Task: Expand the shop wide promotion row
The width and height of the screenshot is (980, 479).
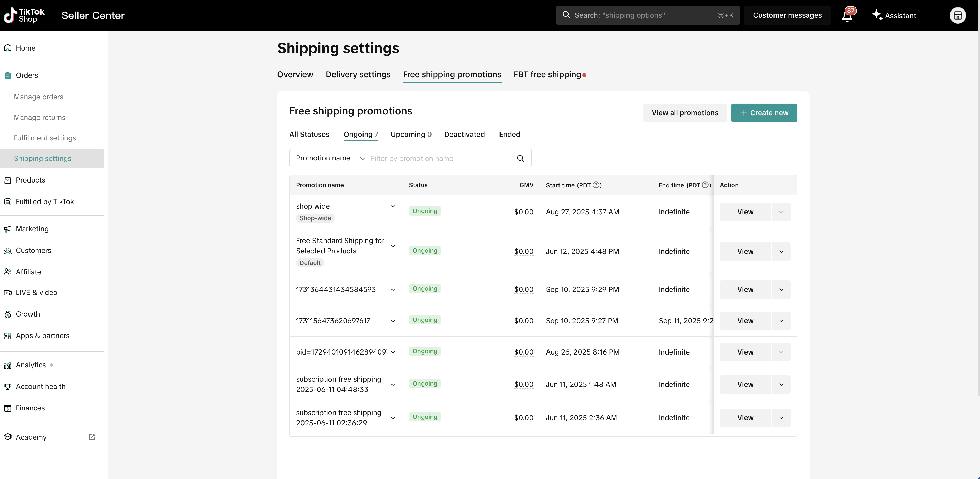Action: (x=393, y=206)
